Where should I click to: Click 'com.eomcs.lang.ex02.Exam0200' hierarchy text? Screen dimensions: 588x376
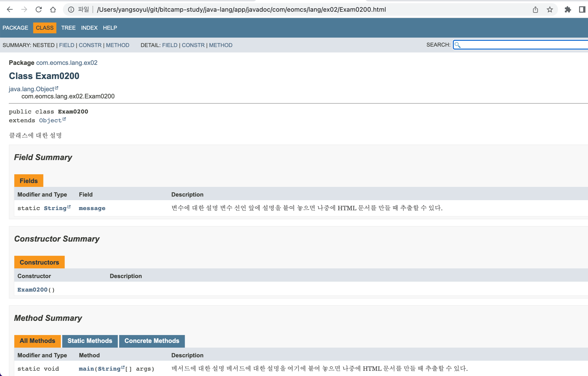click(68, 96)
